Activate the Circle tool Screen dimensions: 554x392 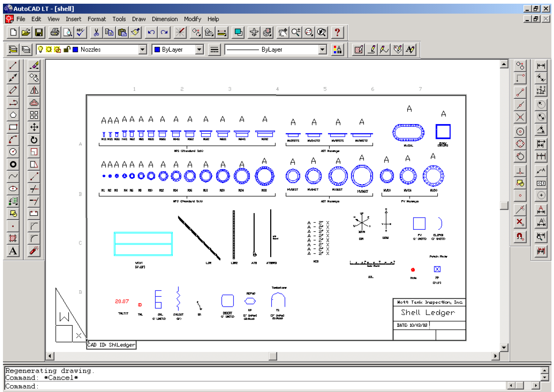tap(13, 152)
